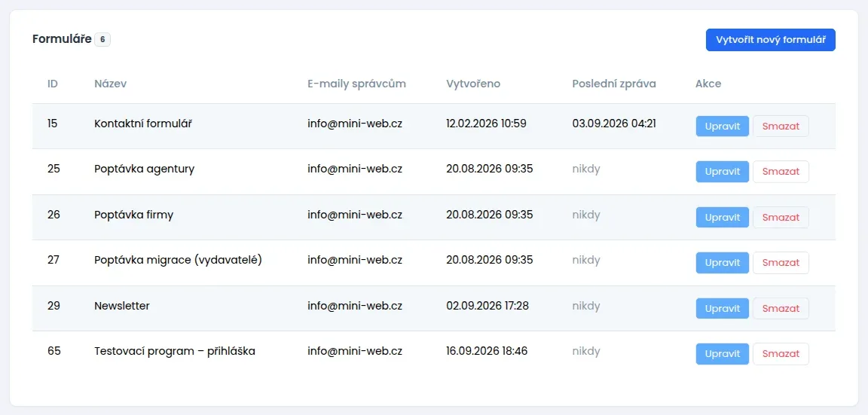The width and height of the screenshot is (868, 415).
Task: Select the Název column header
Action: click(x=111, y=84)
